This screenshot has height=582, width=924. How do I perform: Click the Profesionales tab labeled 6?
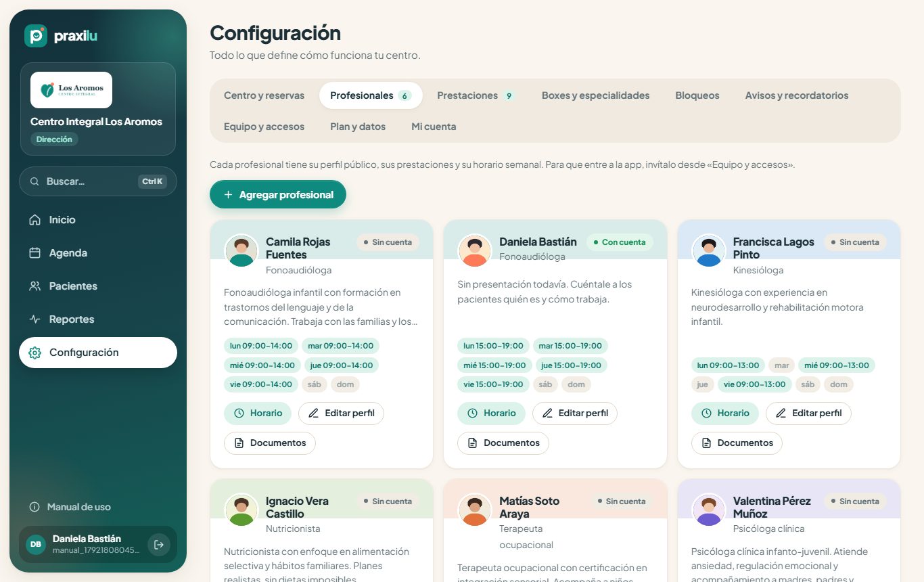coord(371,95)
